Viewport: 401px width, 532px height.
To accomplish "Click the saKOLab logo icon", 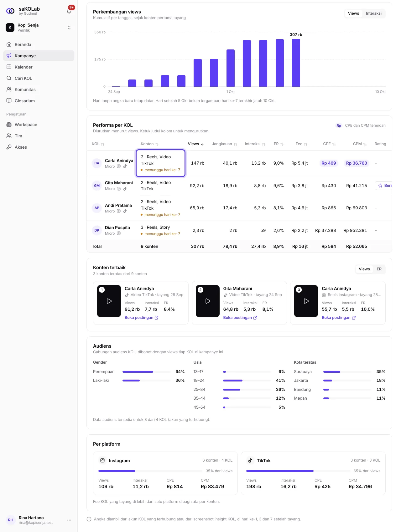I will [10, 11].
